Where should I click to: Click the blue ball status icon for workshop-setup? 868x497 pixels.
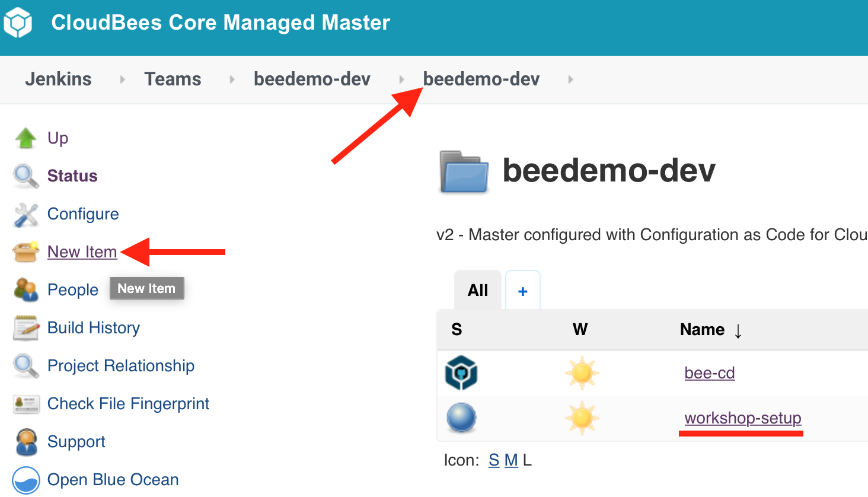(461, 418)
